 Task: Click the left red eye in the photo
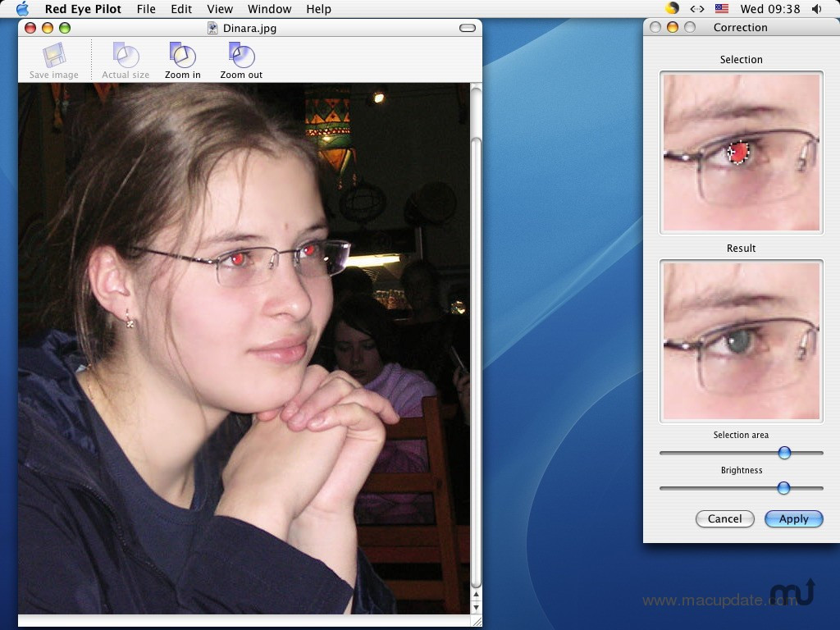238,259
